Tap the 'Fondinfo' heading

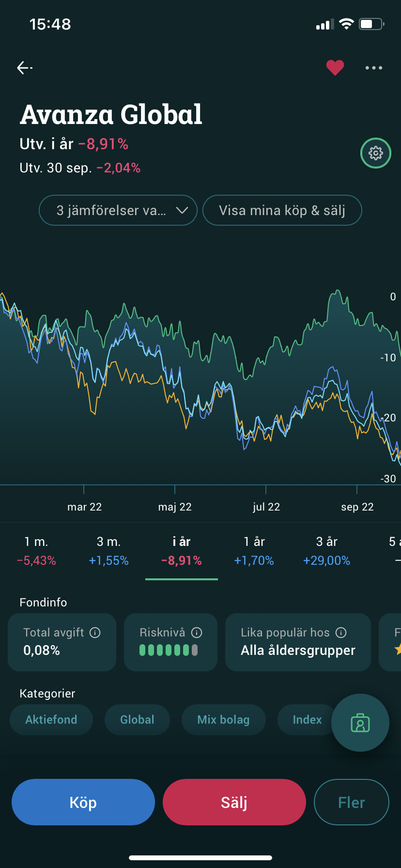tap(43, 602)
